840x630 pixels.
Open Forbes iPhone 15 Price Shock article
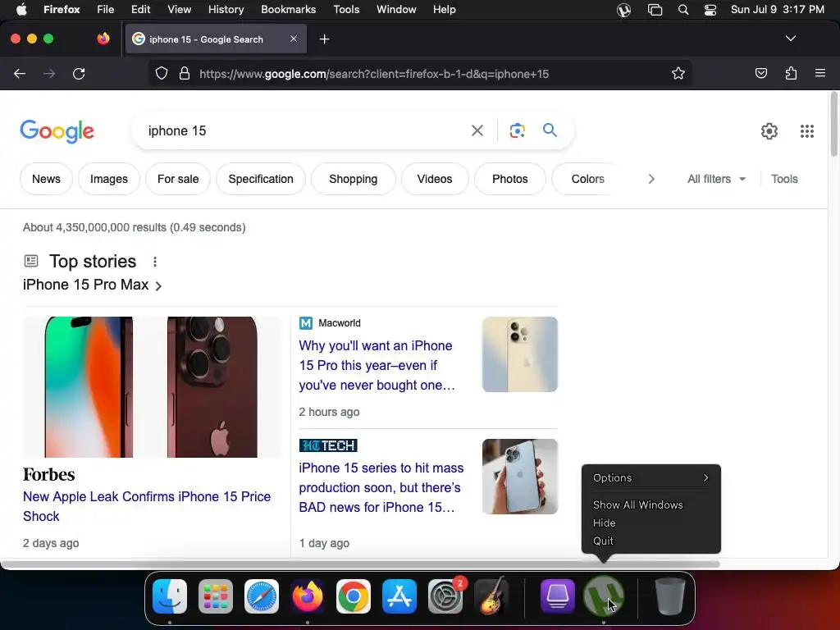[x=147, y=506]
